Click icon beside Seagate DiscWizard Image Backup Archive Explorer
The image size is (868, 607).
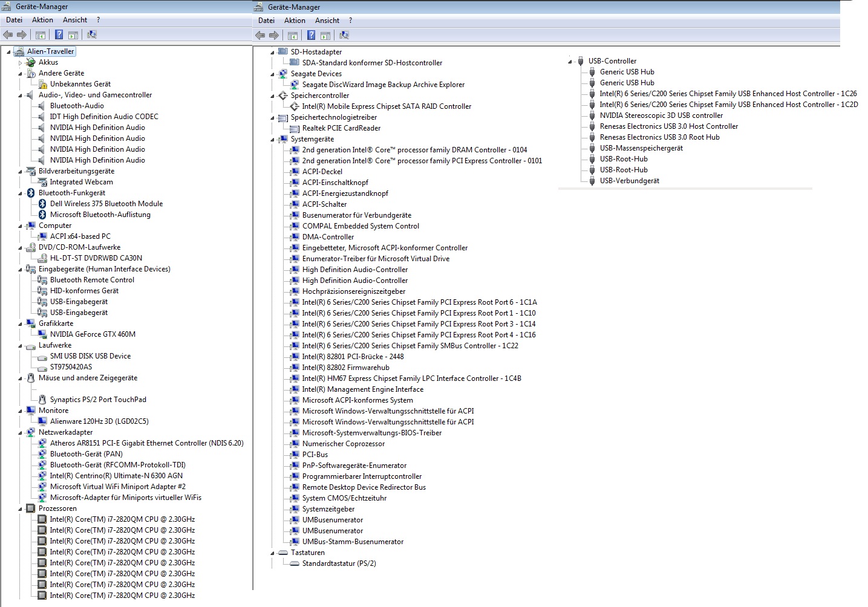pos(295,85)
